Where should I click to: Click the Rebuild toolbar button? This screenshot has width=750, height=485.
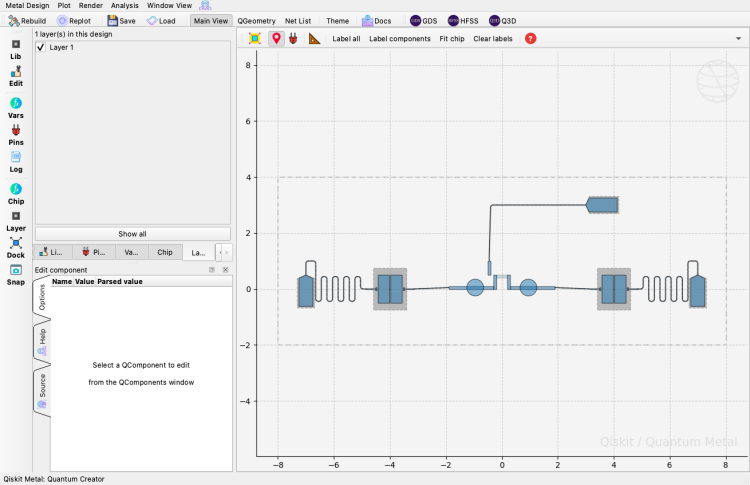pos(28,21)
